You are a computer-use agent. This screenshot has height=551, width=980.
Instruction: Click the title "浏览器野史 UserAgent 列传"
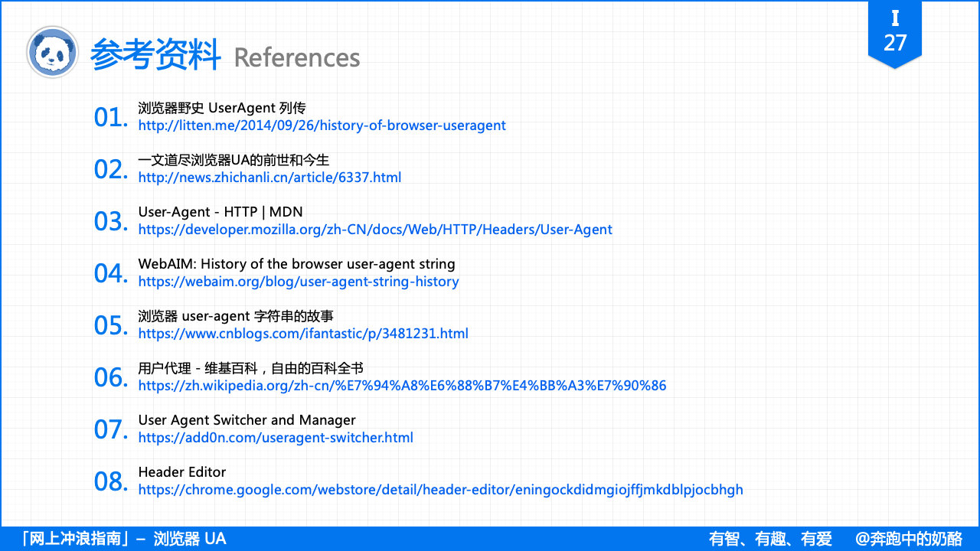point(222,108)
